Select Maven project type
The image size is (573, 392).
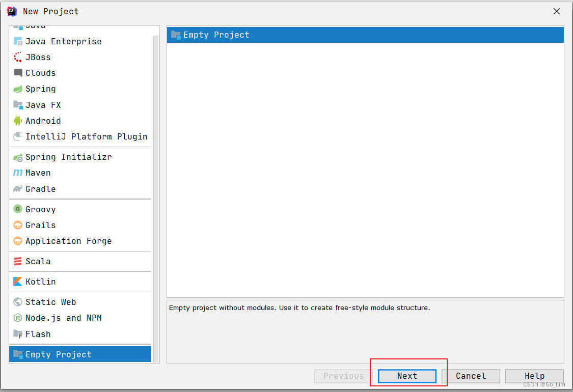[x=79, y=173]
